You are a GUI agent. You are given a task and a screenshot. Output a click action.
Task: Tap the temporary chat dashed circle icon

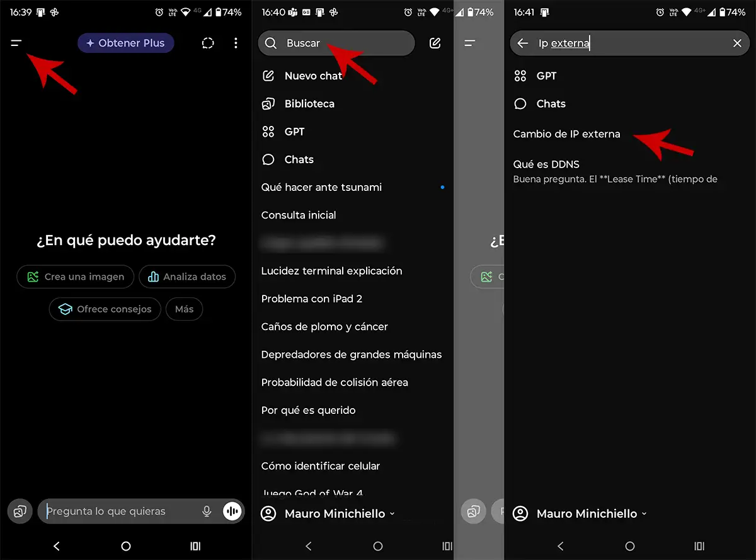pos(208,43)
